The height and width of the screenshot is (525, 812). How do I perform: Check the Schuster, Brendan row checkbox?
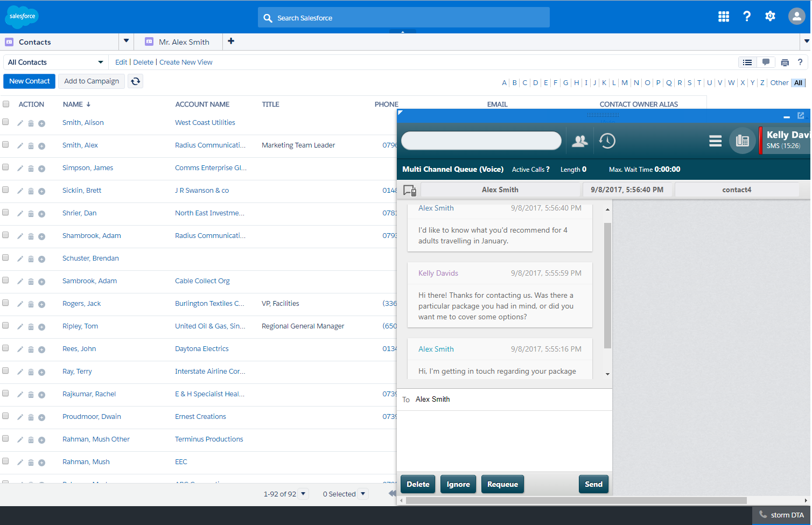click(5, 258)
